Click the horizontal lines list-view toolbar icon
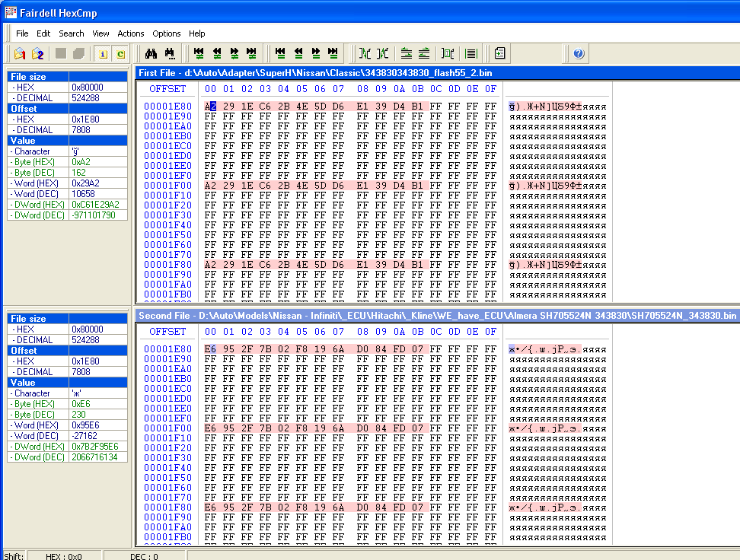The image size is (740, 560). pyautogui.click(x=471, y=53)
